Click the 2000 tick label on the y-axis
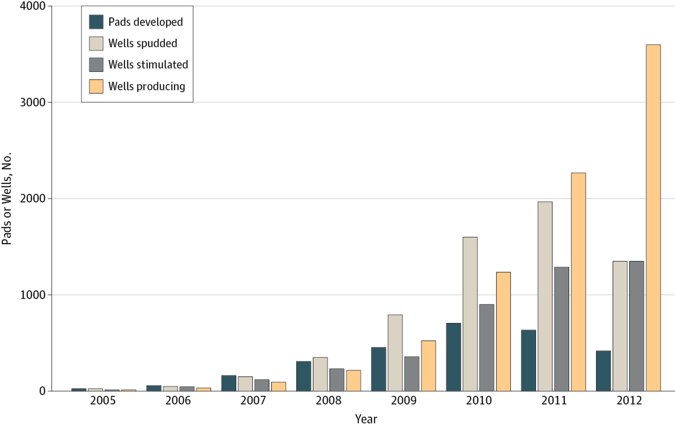Screen dimensions: 675x426 click(33, 199)
